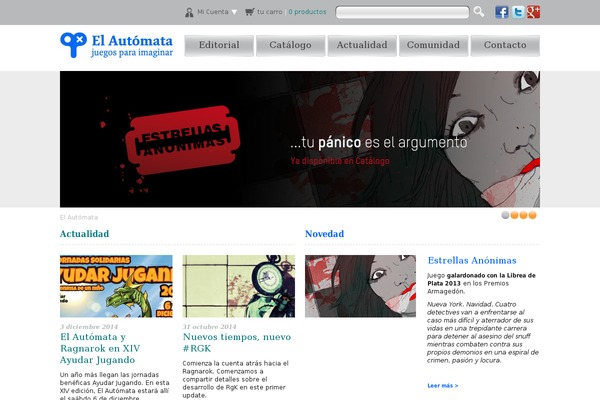Viewport: 600px width, 400px height.
Task: Select the third slider dot
Action: tap(523, 215)
